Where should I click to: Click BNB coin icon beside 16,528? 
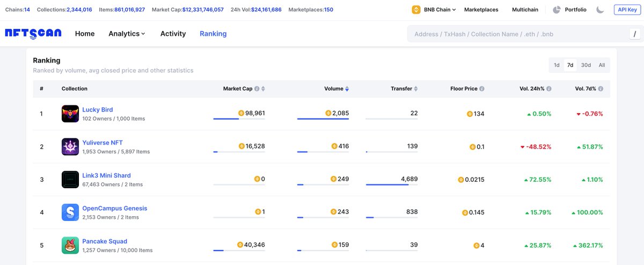pyautogui.click(x=241, y=146)
